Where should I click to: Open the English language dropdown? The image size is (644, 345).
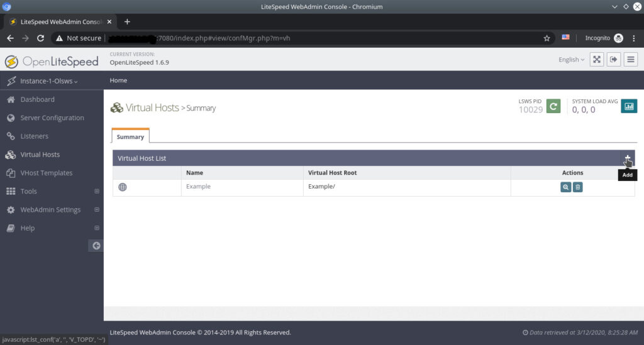(x=571, y=60)
